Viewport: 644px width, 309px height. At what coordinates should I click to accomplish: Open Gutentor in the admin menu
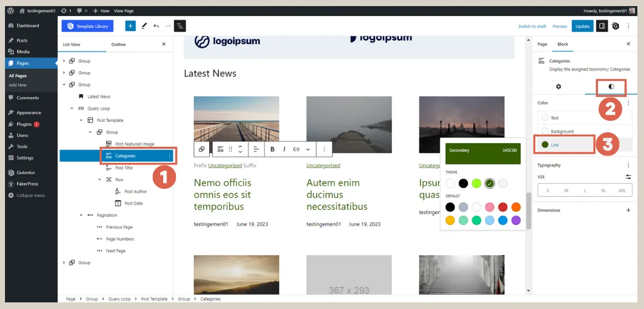[26, 173]
